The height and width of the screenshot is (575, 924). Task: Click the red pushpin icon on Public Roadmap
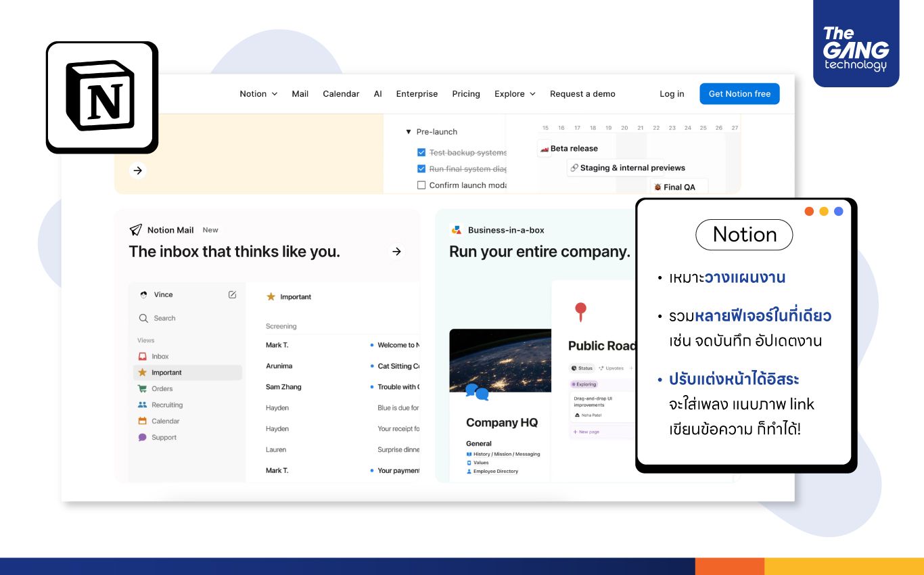pyautogui.click(x=580, y=312)
